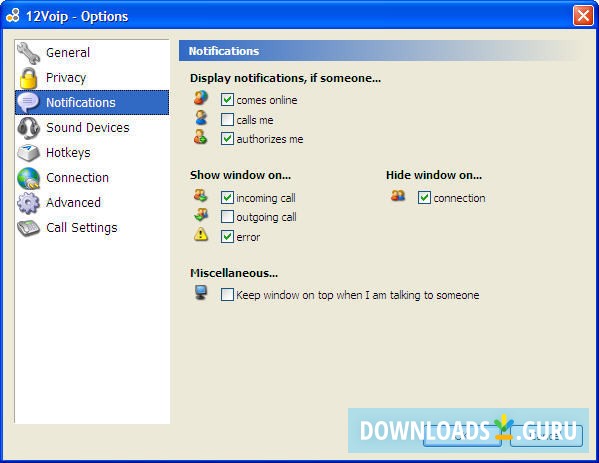599x463 pixels.
Task: Enable the 'calls me' notification checkbox
Action: tap(227, 120)
